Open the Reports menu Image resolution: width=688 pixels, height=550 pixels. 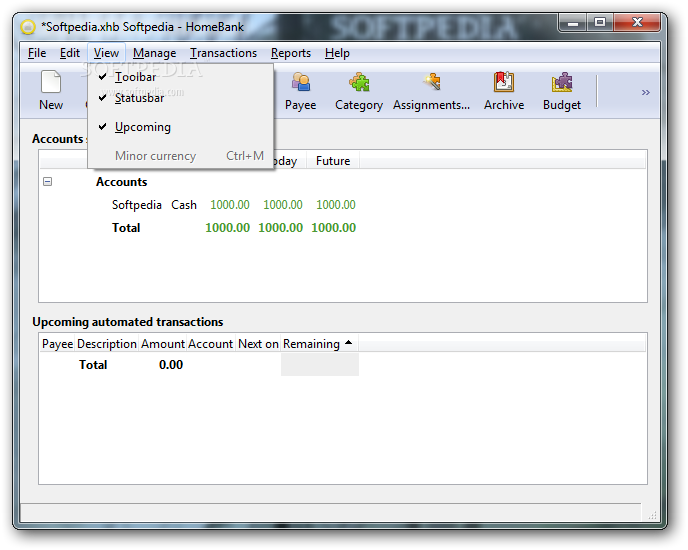pyautogui.click(x=290, y=53)
